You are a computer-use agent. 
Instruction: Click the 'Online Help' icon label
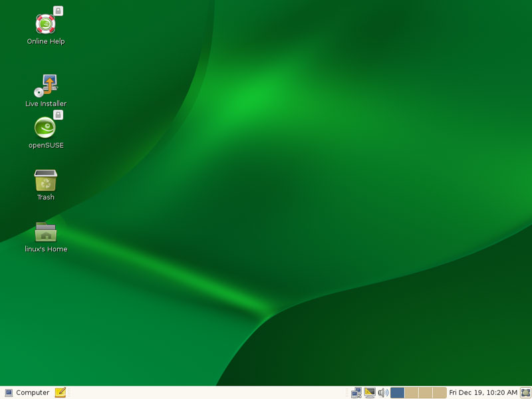coord(46,41)
